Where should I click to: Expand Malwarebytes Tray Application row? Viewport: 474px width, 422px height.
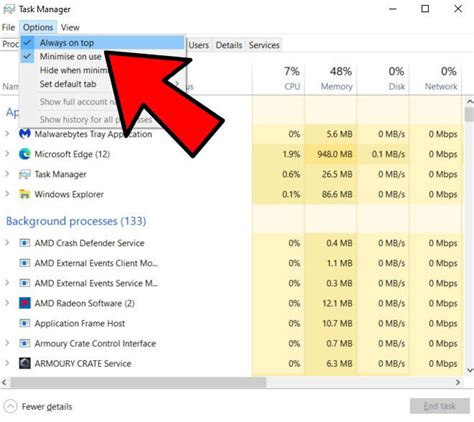[x=7, y=134]
